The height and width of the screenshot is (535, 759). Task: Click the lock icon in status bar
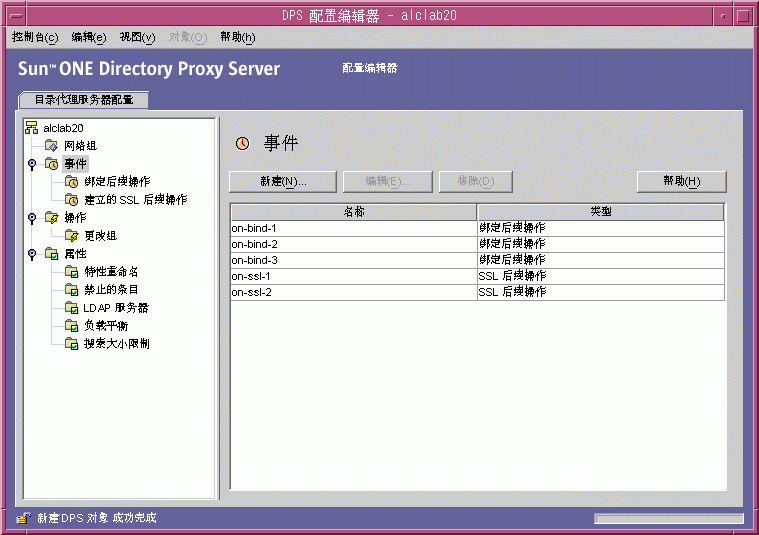[23, 518]
